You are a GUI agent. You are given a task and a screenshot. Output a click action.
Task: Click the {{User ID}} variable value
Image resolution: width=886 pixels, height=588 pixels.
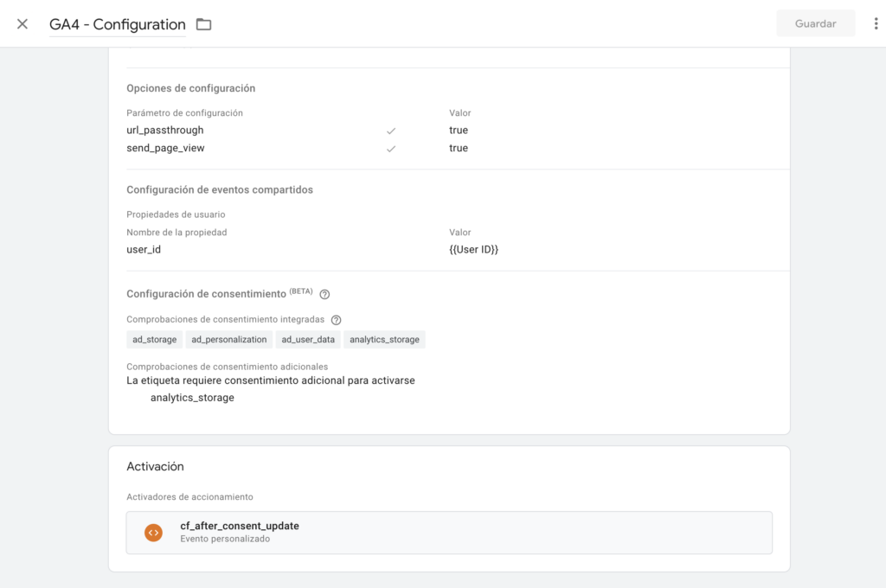point(473,249)
